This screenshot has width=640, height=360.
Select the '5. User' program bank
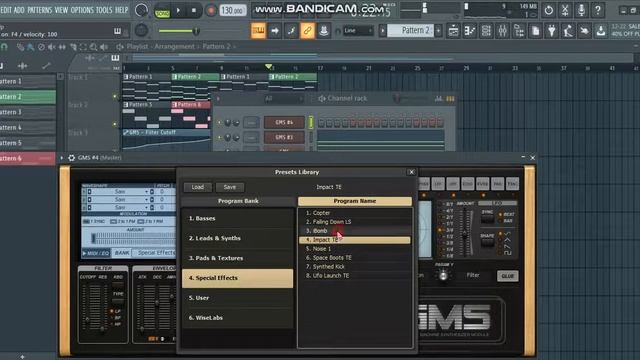(238, 298)
